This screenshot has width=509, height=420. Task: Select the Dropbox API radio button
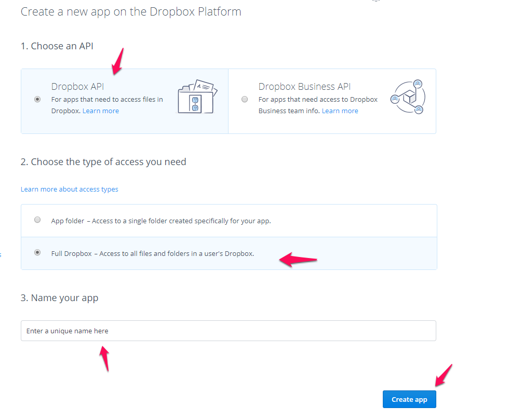pyautogui.click(x=37, y=99)
